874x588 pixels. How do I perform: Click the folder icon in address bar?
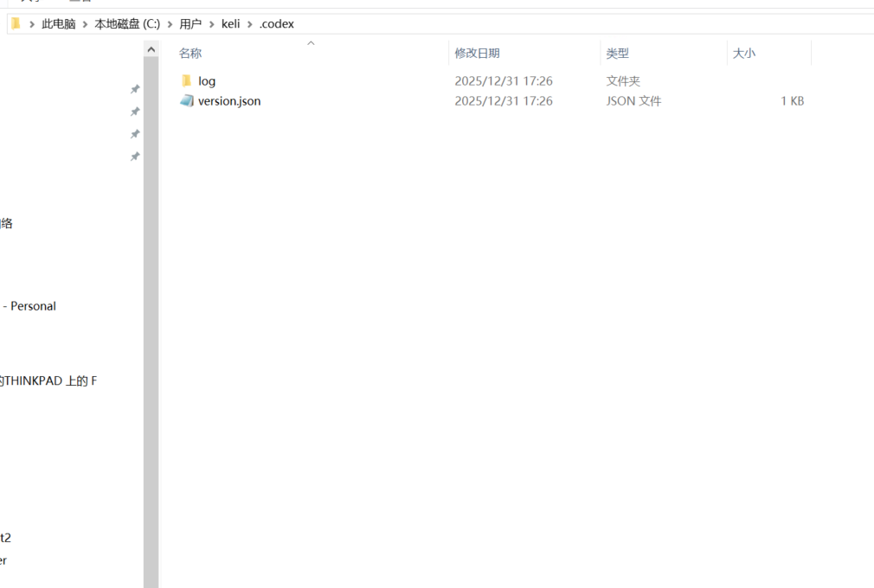[15, 23]
